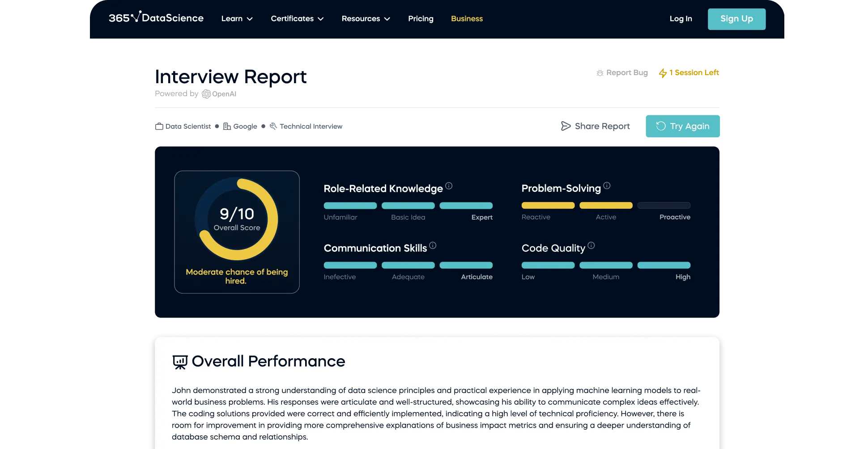
Task: Click the 'Google' company label
Action: click(x=245, y=127)
